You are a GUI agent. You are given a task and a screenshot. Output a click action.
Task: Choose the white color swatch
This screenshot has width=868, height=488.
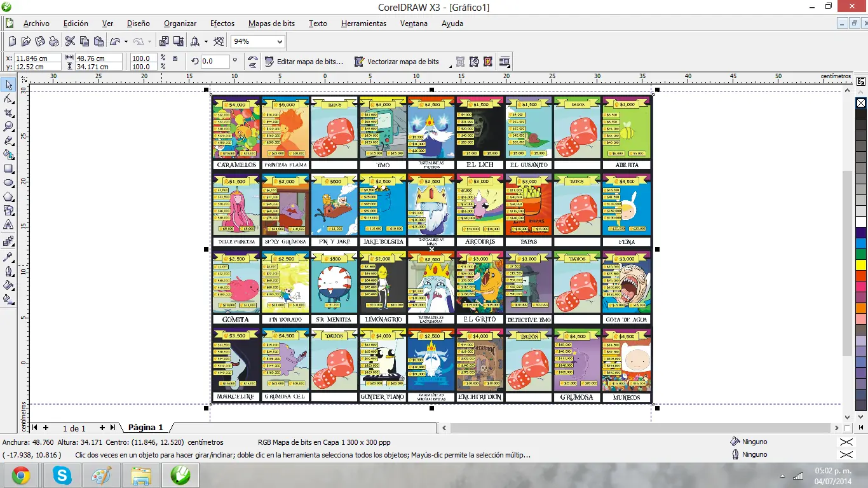click(861, 221)
